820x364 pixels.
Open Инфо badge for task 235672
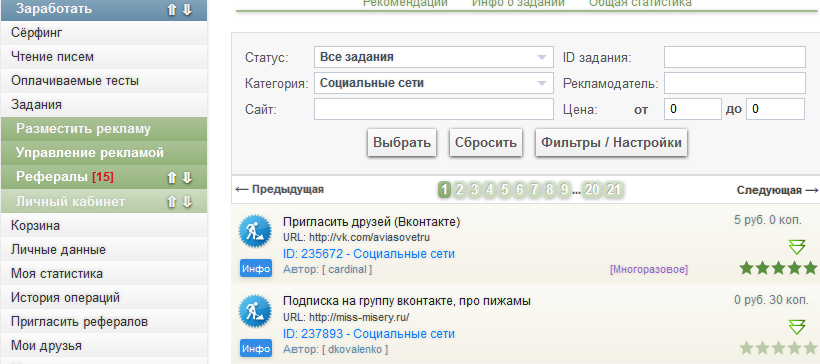pyautogui.click(x=256, y=269)
